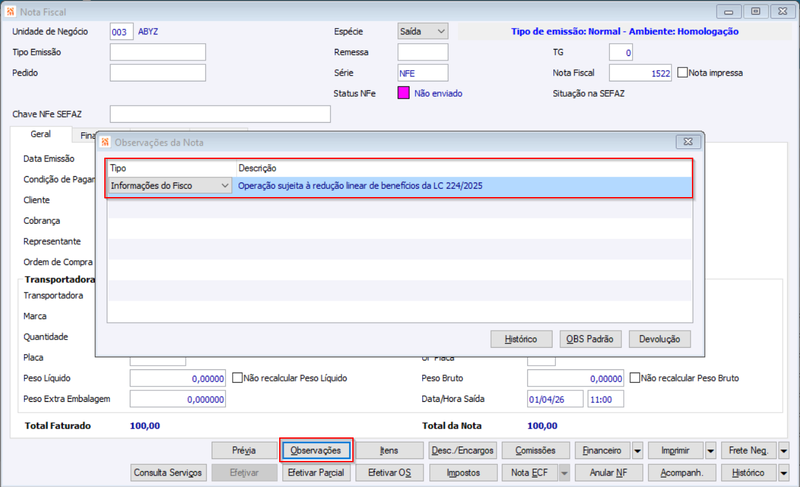Click the Tipo column header
Image resolution: width=800 pixels, height=487 pixels.
click(x=171, y=168)
